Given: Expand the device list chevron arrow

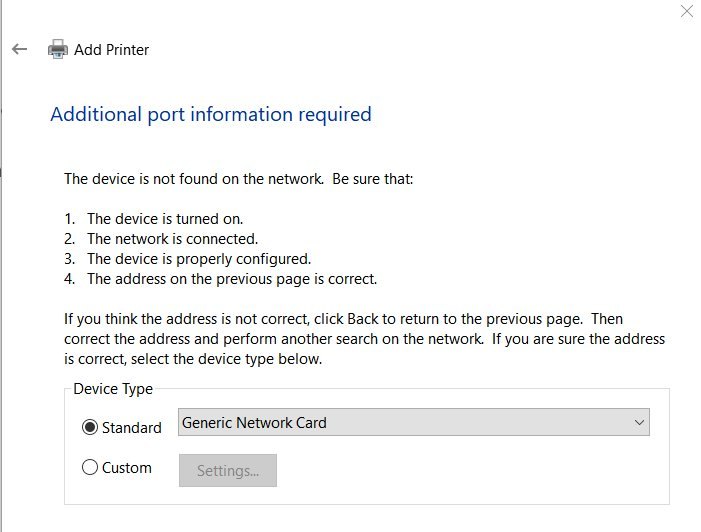Looking at the screenshot, I should tap(640, 423).
